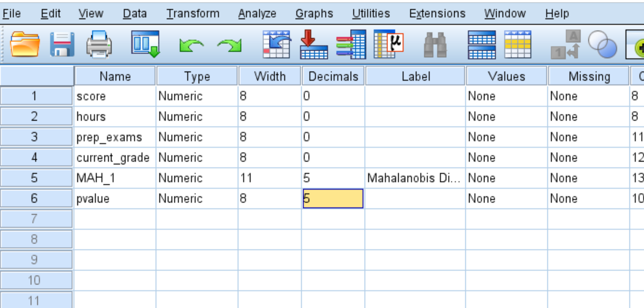Save the file with the floppy disk icon
The image size is (644, 308).
pyautogui.click(x=62, y=45)
